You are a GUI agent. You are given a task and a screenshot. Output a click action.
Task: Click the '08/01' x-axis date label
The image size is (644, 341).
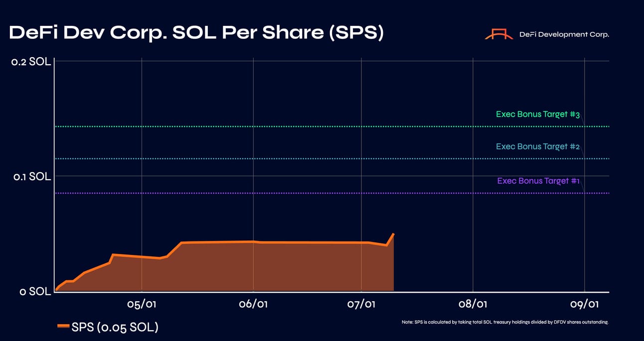point(473,304)
